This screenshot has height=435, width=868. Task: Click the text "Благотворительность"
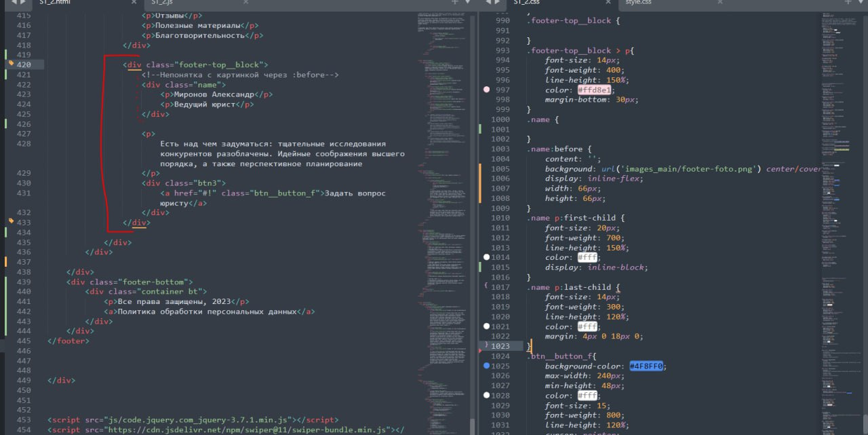coord(201,35)
